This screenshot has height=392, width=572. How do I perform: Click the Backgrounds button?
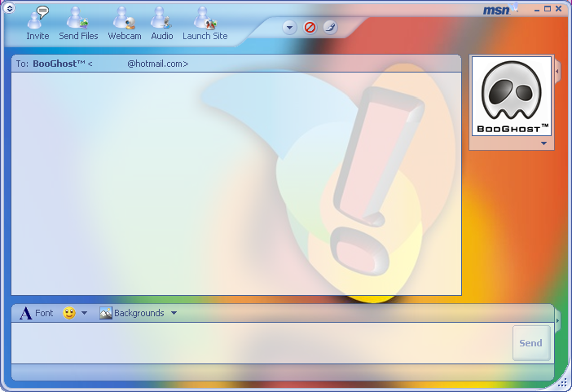coord(131,313)
